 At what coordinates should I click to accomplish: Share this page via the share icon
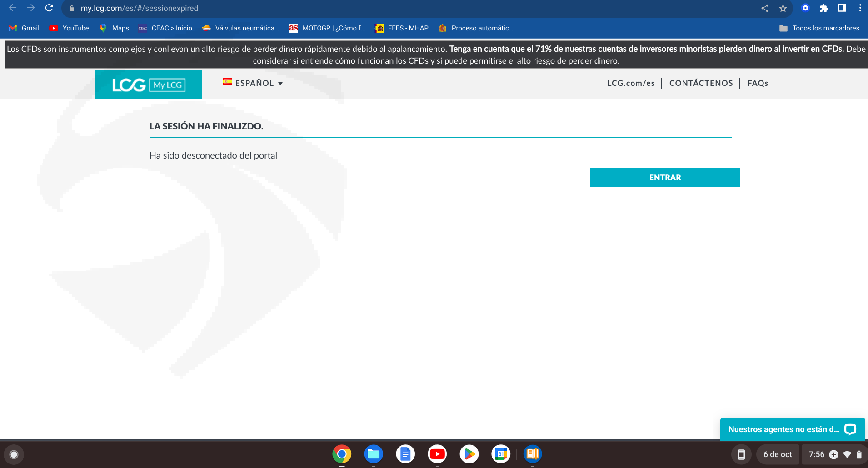[765, 8]
